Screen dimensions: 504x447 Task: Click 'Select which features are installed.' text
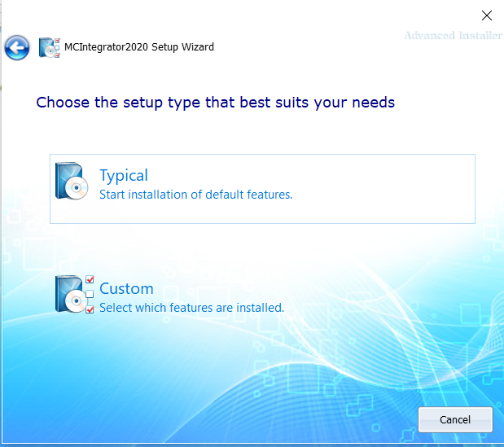(x=191, y=308)
